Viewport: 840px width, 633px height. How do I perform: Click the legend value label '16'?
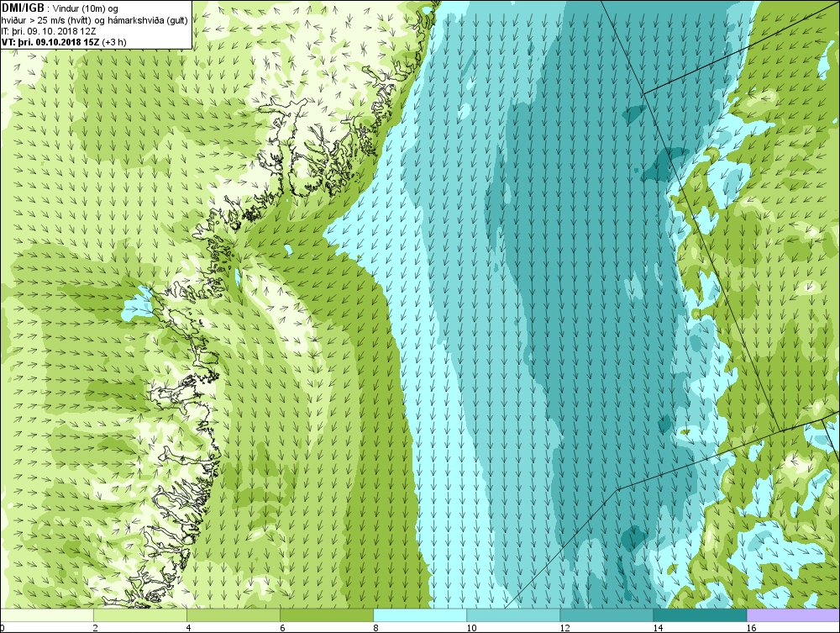tap(751, 628)
